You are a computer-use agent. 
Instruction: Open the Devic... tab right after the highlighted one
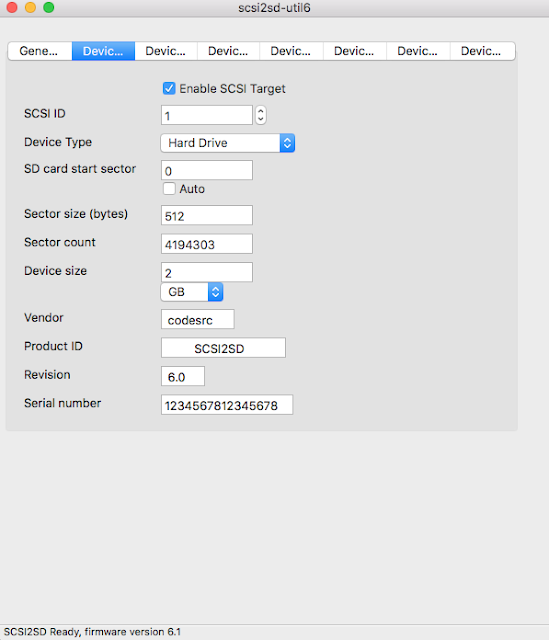coord(166,51)
